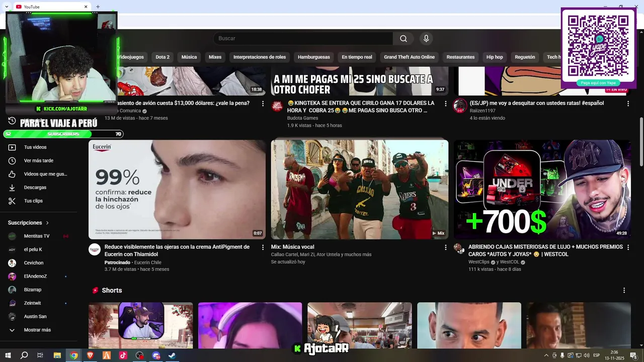Close the YouTube browser tab

86,7
